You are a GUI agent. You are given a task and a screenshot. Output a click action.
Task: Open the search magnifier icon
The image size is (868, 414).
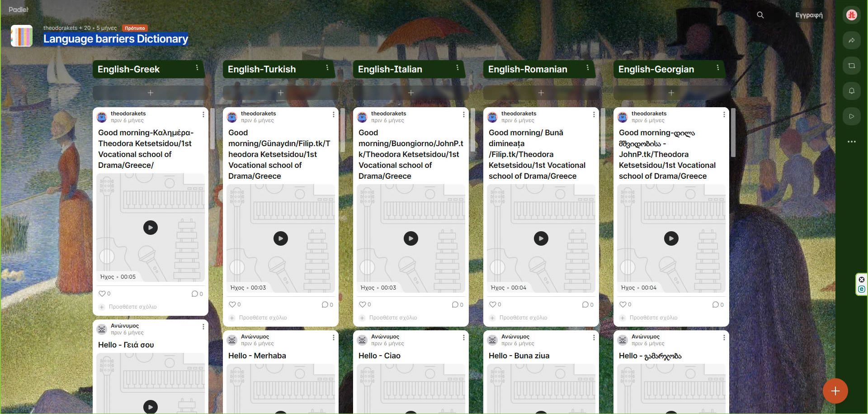760,15
